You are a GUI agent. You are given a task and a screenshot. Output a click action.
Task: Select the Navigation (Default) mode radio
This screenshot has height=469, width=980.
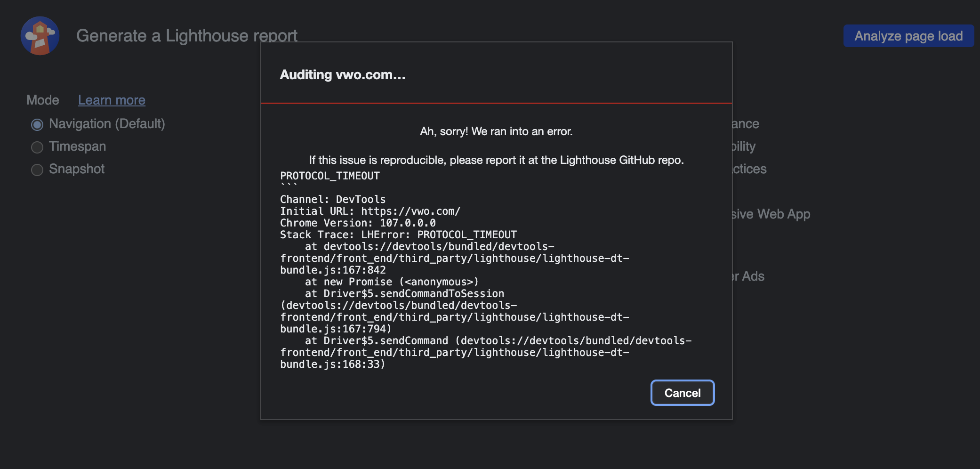click(37, 124)
